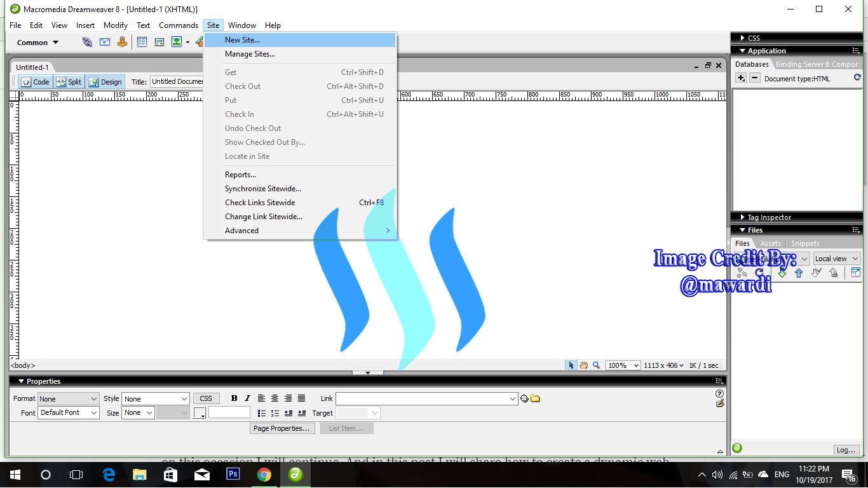Select the Hand tool in status bar
This screenshot has height=488, width=868.
click(x=583, y=365)
